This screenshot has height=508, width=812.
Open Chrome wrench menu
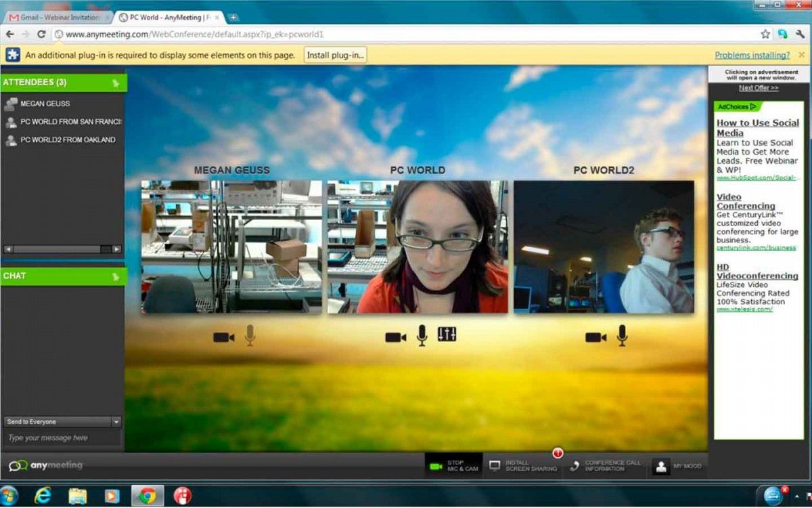pos(800,34)
